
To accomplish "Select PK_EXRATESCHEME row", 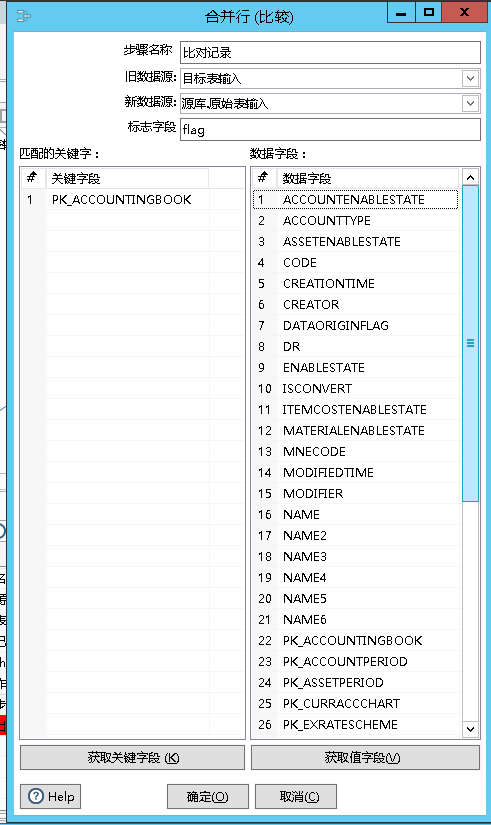I will 355,725.
